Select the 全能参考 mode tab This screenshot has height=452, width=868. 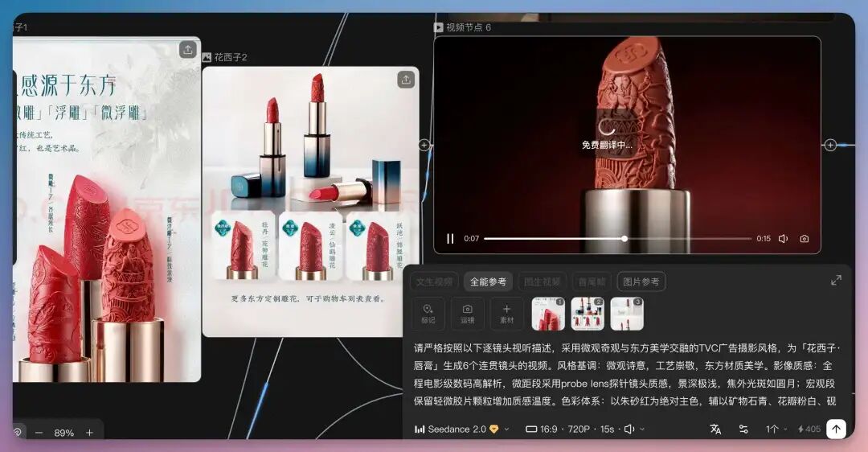[x=489, y=282]
